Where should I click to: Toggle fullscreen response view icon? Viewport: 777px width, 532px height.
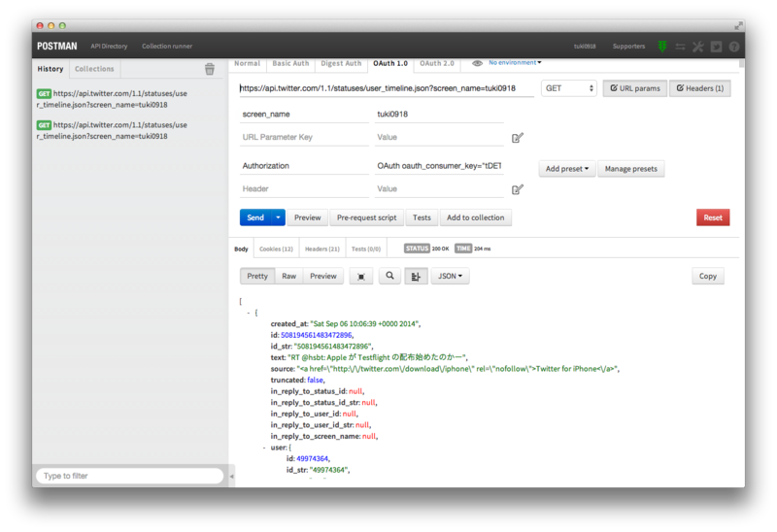point(361,277)
